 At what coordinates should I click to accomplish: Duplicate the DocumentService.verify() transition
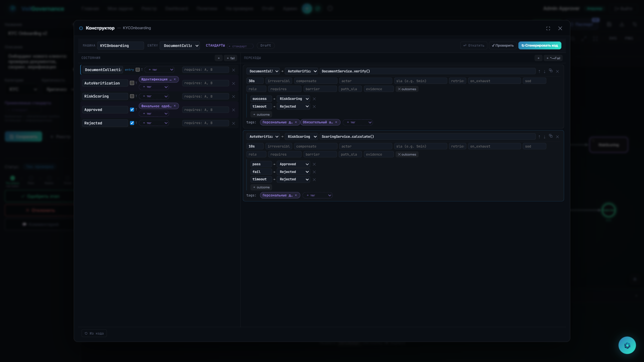[x=550, y=71]
